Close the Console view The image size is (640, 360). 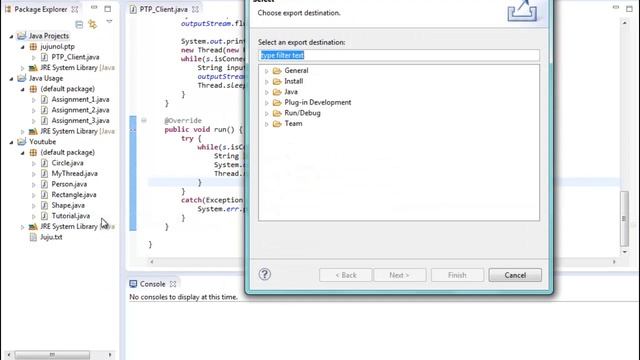(x=173, y=284)
